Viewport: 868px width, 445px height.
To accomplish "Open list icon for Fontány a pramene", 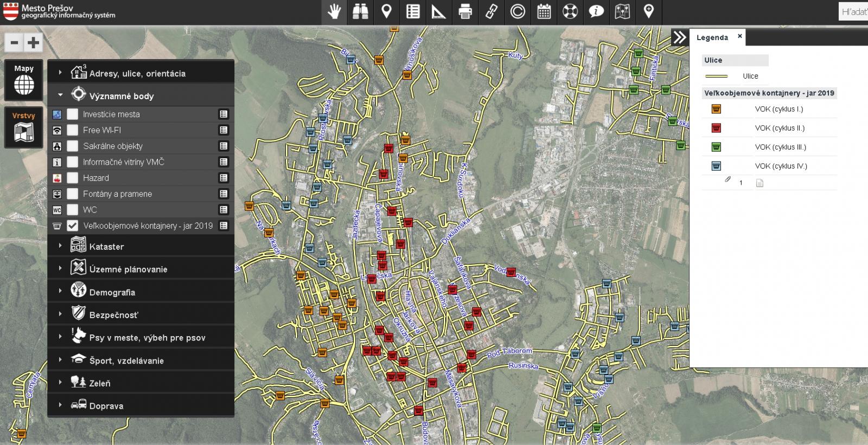I will point(224,194).
